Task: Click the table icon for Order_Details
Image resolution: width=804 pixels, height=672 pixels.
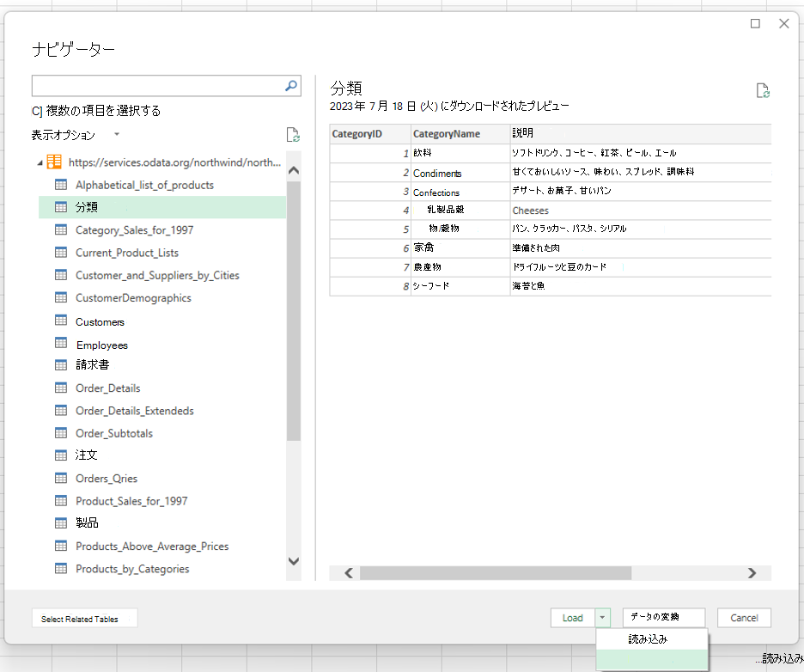Action: pyautogui.click(x=61, y=388)
